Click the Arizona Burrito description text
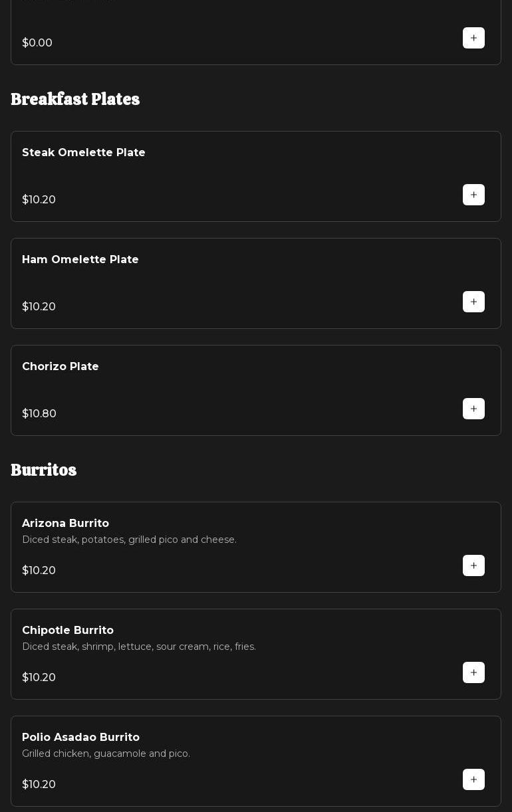Screen dimensions: 512x812 click(x=129, y=540)
